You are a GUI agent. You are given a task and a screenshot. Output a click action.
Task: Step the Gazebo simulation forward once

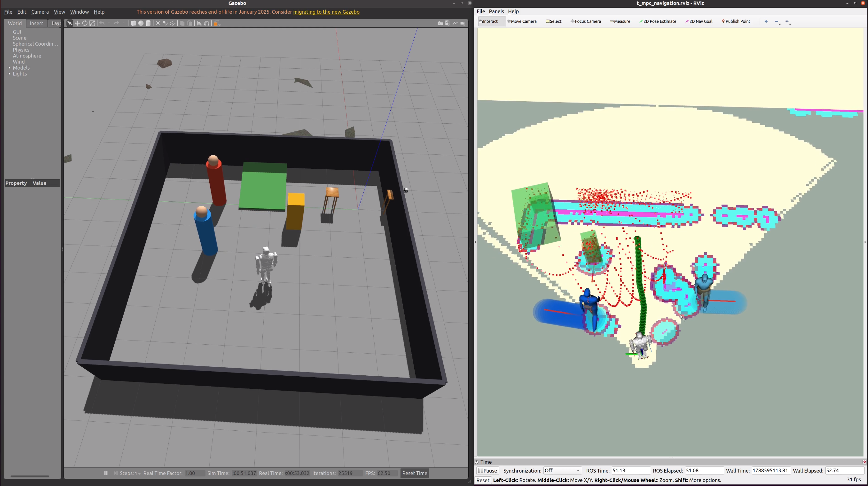116,473
